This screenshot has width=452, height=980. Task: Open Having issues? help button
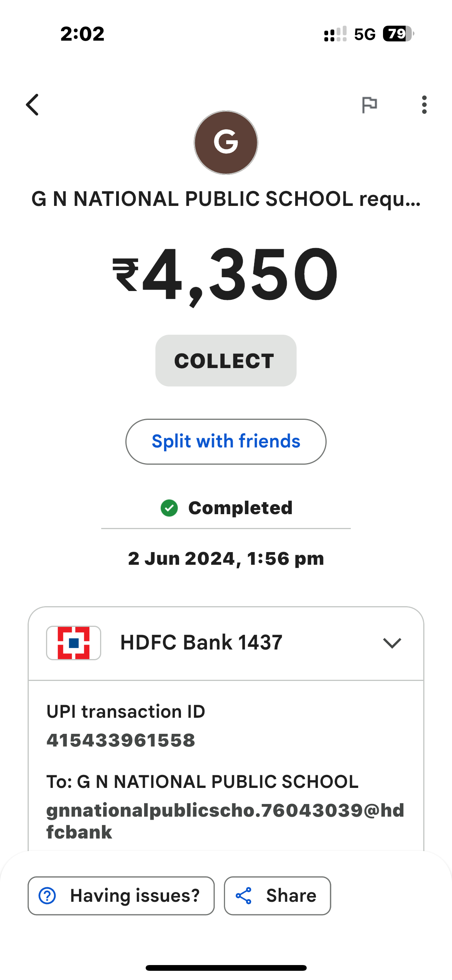tap(121, 896)
